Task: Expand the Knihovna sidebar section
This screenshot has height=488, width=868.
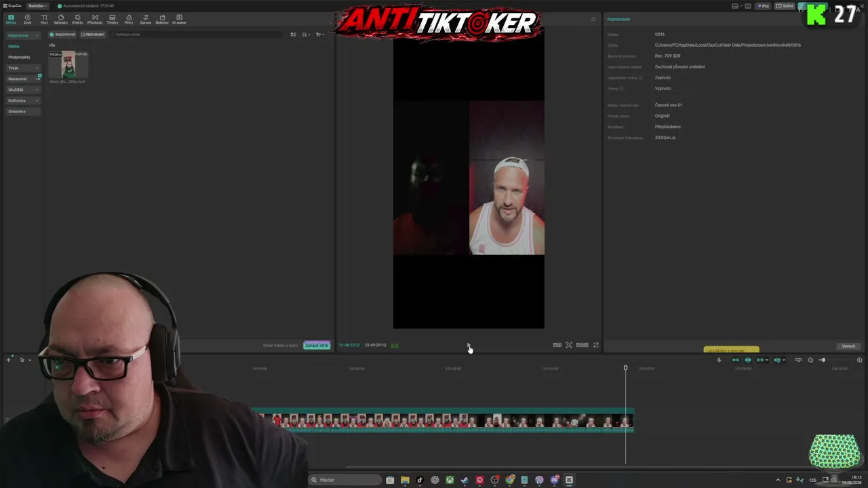Action: pyautogui.click(x=23, y=100)
